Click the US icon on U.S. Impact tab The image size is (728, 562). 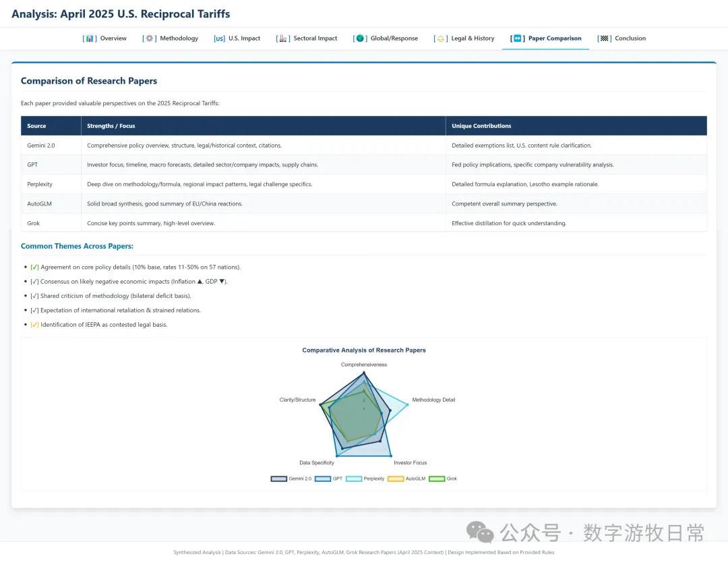tap(219, 38)
